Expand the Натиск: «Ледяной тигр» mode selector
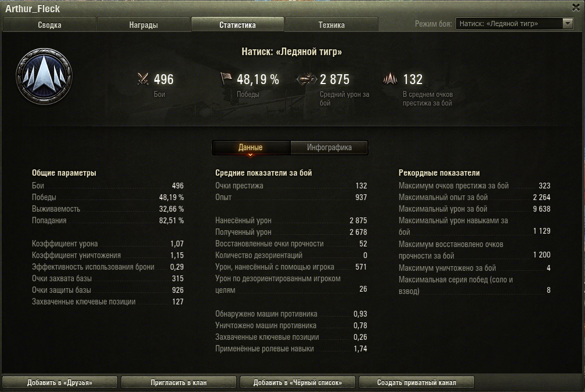 tap(514, 23)
